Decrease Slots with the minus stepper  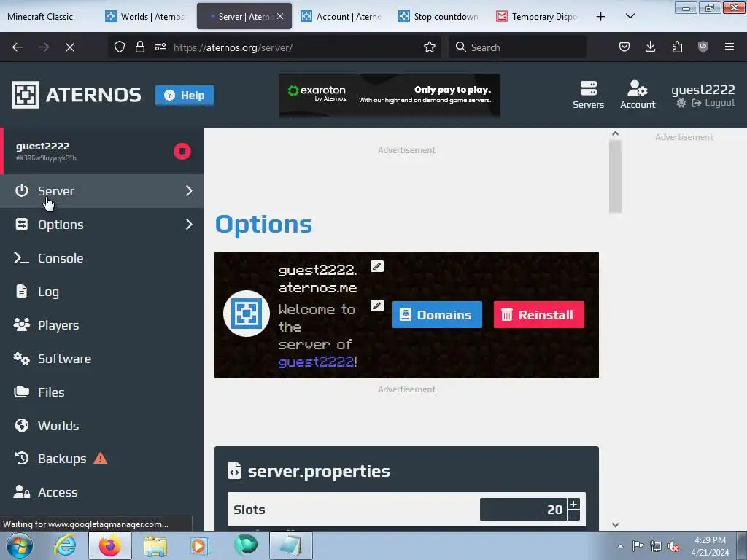pyautogui.click(x=573, y=516)
